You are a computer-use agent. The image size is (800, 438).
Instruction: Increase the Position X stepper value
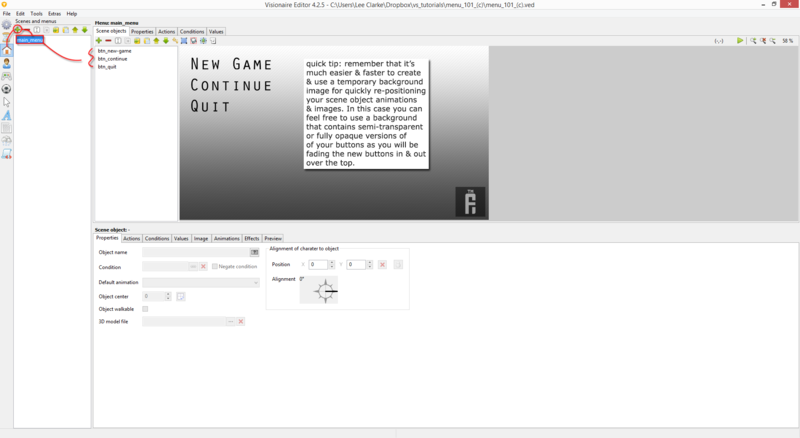(332, 262)
